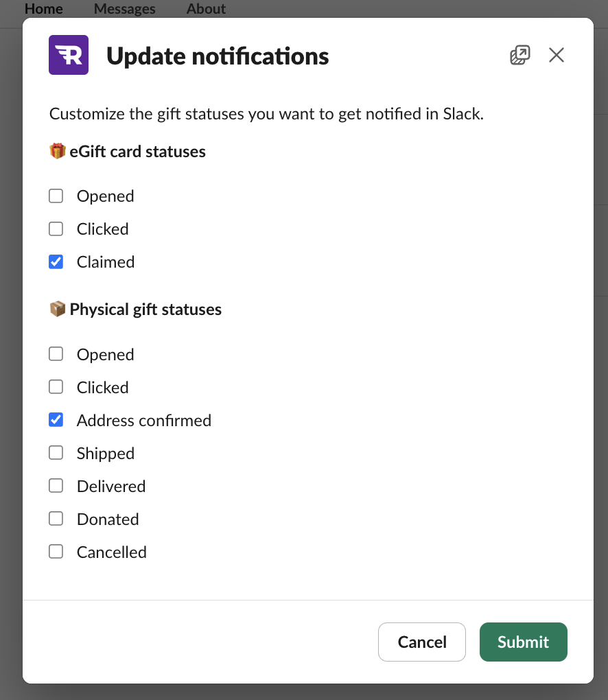
Task: Check Opened under Physical gift statuses
Action: coord(56,353)
